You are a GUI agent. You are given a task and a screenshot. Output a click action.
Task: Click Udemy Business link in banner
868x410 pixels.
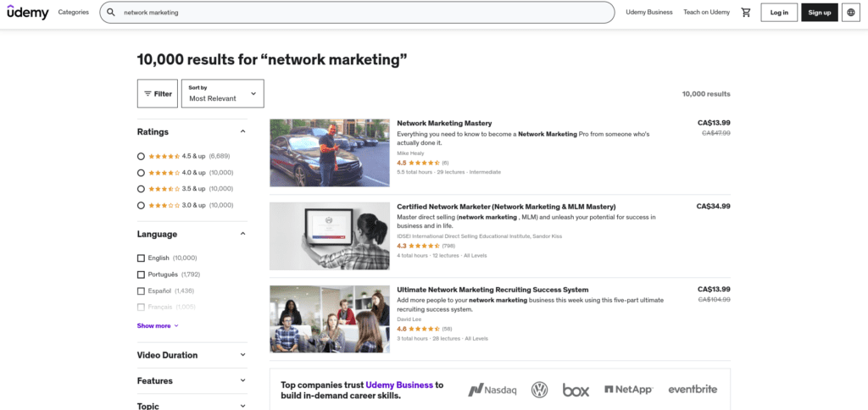click(x=399, y=385)
